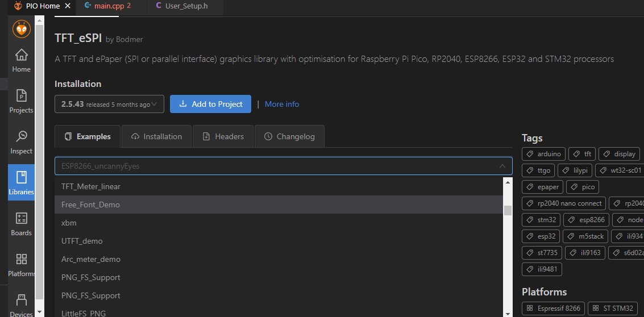644x317 pixels.
Task: Click the examples list scroll-down arrow
Action: coord(508,313)
